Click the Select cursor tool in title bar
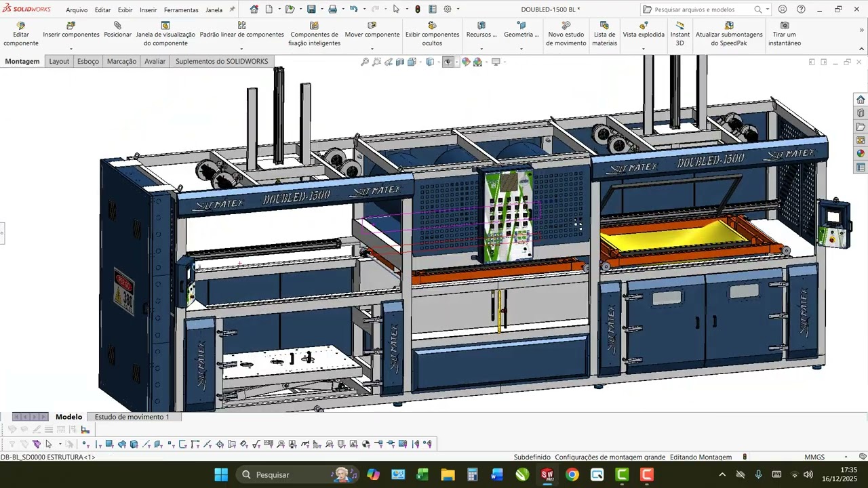The image size is (868, 488). pos(396,9)
